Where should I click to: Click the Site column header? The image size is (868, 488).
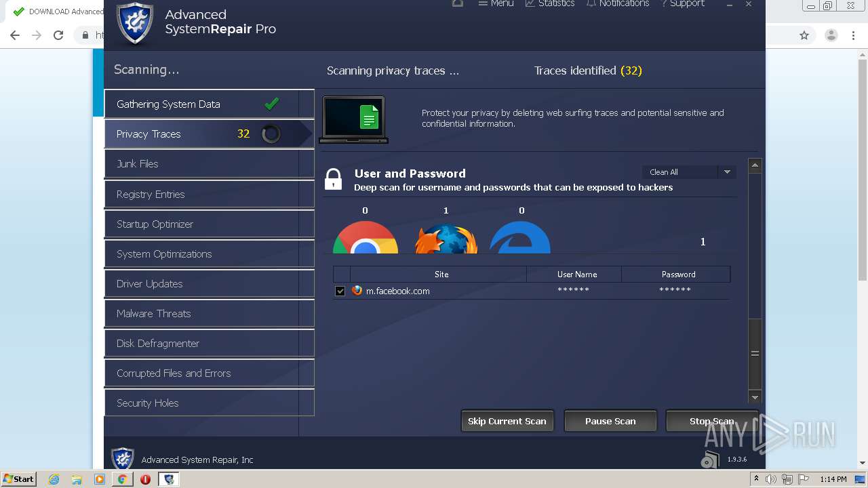(x=441, y=274)
